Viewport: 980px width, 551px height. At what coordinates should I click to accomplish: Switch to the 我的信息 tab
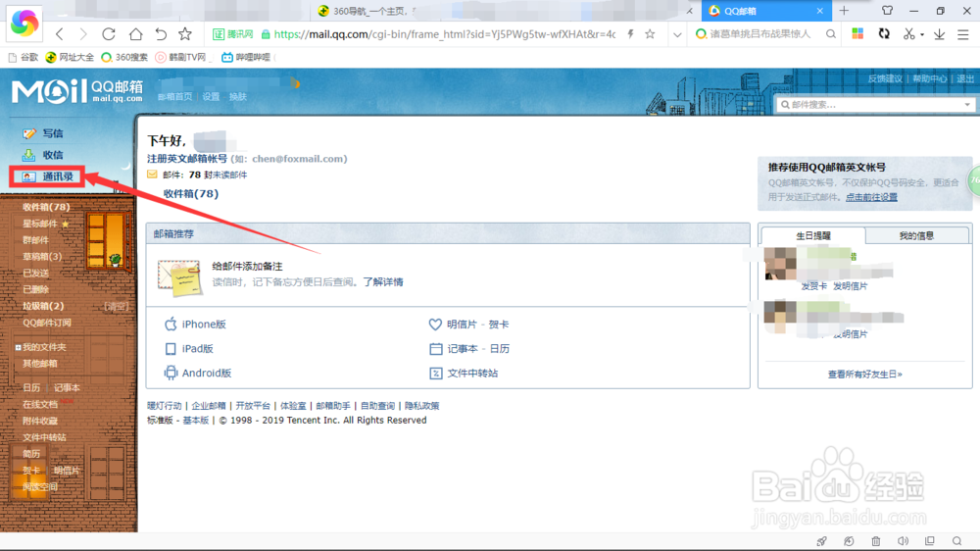[x=916, y=235]
